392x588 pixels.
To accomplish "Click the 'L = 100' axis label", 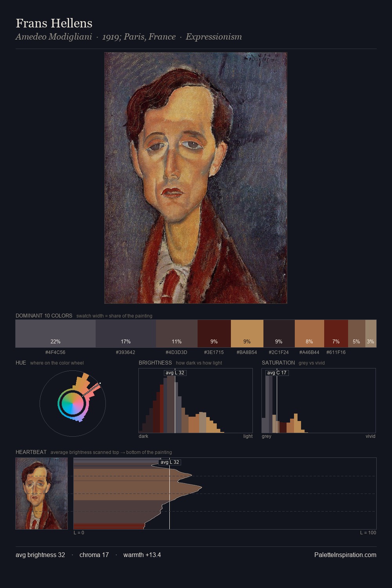I will coord(368,532).
